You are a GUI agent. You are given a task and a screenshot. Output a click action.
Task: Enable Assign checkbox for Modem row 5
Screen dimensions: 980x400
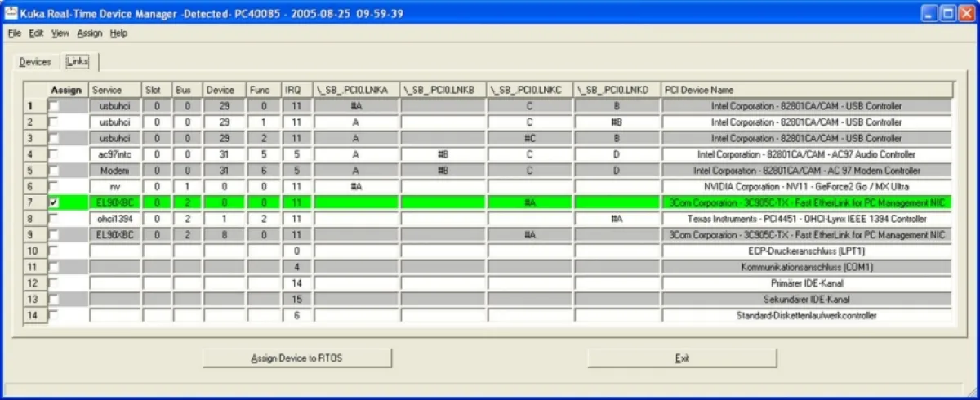[x=54, y=171]
